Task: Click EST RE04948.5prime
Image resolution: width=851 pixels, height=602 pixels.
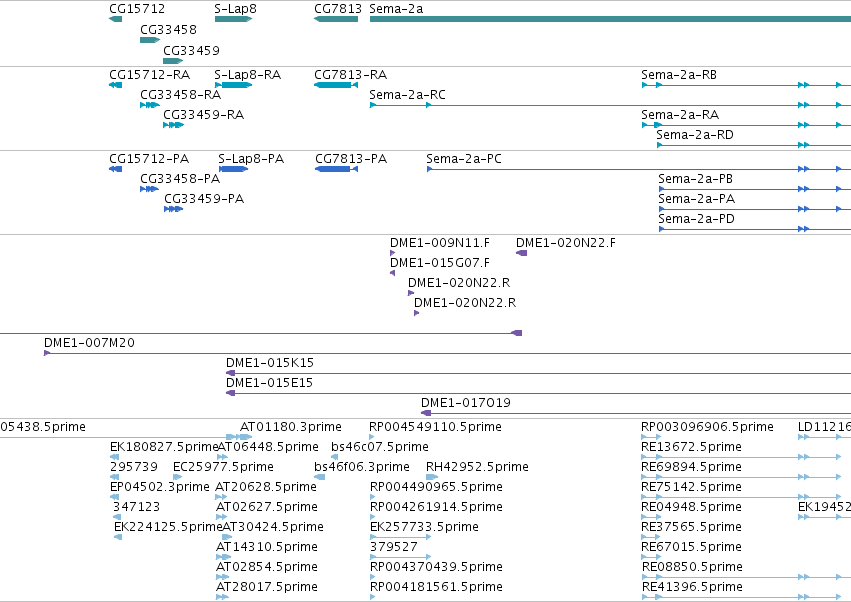Action: coord(651,517)
